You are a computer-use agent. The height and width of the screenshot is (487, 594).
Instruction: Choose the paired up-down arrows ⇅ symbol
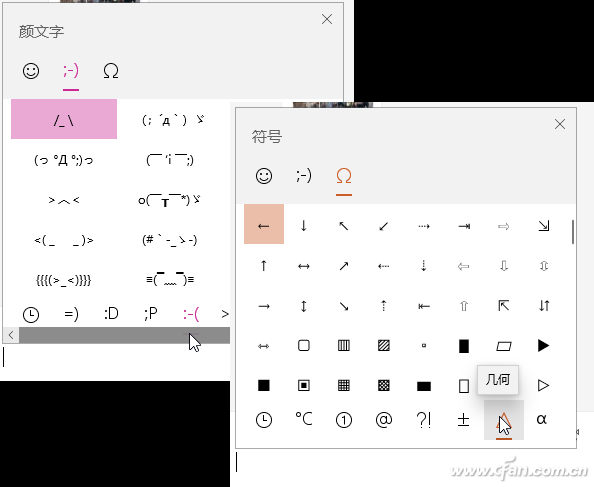pos(544,306)
